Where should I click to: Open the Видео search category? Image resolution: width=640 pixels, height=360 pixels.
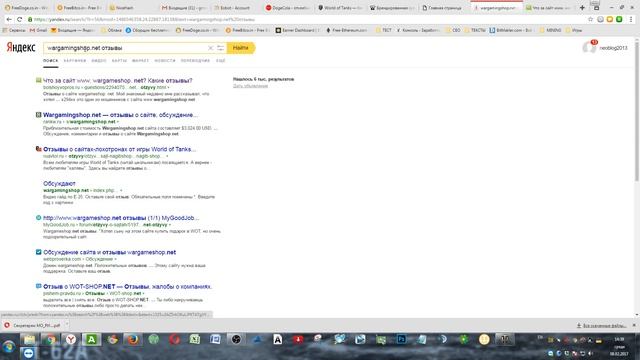click(99, 61)
